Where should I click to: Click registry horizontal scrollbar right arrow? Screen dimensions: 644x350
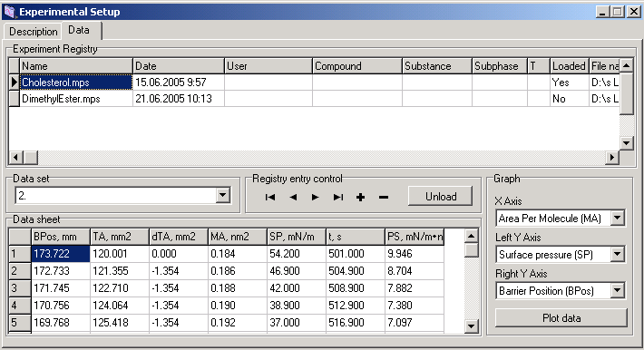(x=612, y=157)
